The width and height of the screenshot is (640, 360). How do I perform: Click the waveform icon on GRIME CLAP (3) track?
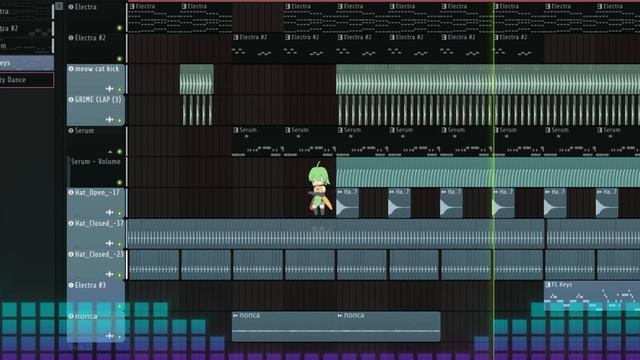tap(109, 120)
